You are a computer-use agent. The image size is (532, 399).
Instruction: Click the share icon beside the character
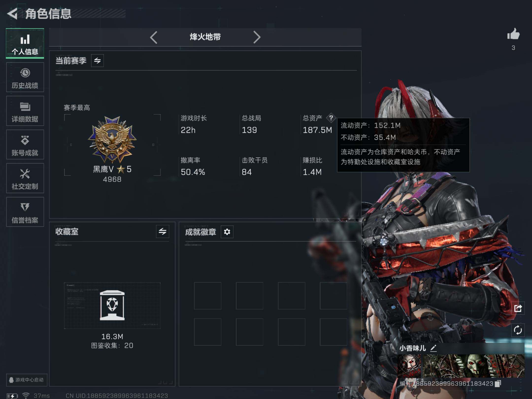coord(518,308)
